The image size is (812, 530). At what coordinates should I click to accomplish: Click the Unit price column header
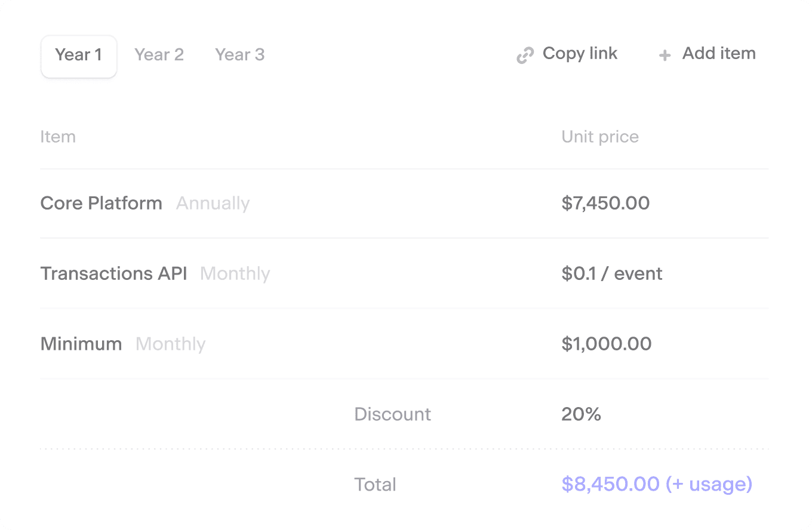point(600,137)
